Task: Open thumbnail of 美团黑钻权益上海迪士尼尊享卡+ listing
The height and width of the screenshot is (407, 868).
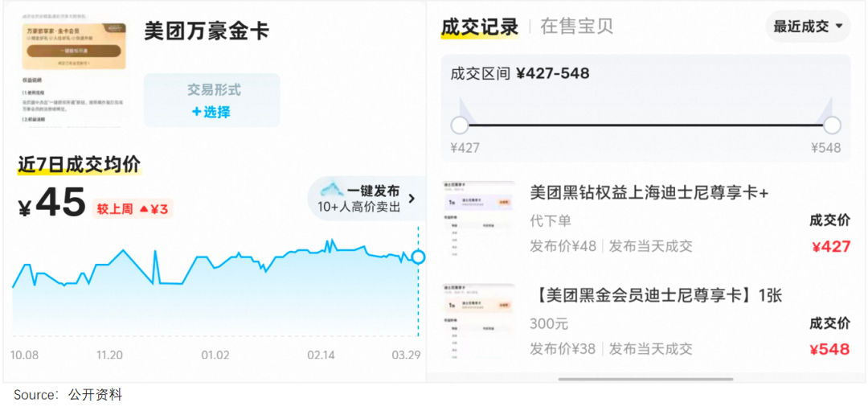Action: pos(479,217)
